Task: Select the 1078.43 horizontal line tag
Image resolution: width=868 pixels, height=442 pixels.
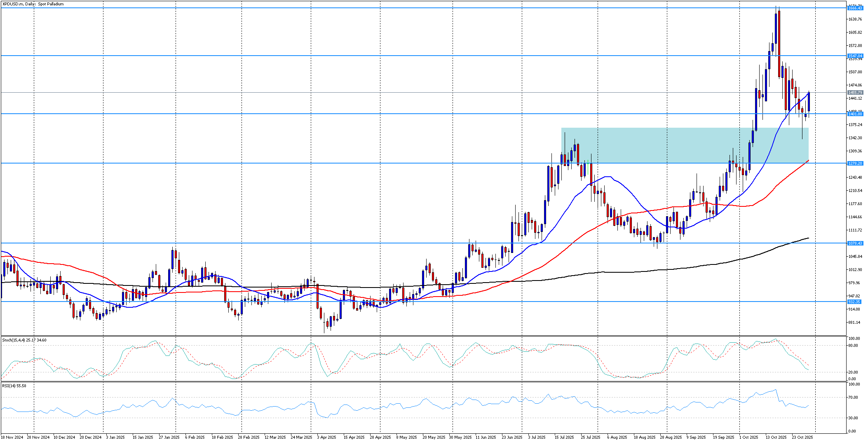Action: click(x=855, y=243)
